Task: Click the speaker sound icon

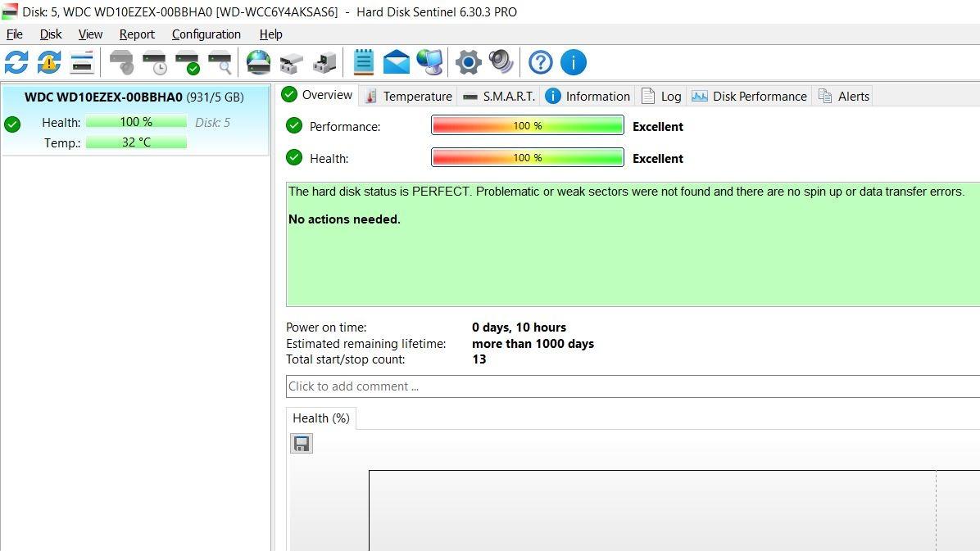Action: click(x=501, y=62)
